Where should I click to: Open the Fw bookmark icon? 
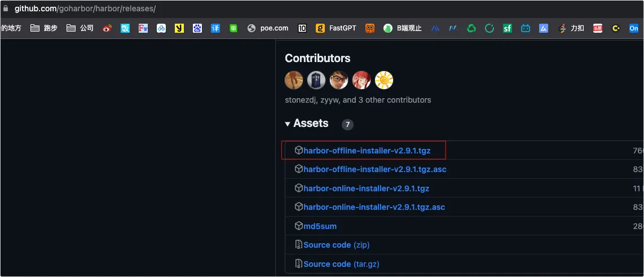pos(143,28)
